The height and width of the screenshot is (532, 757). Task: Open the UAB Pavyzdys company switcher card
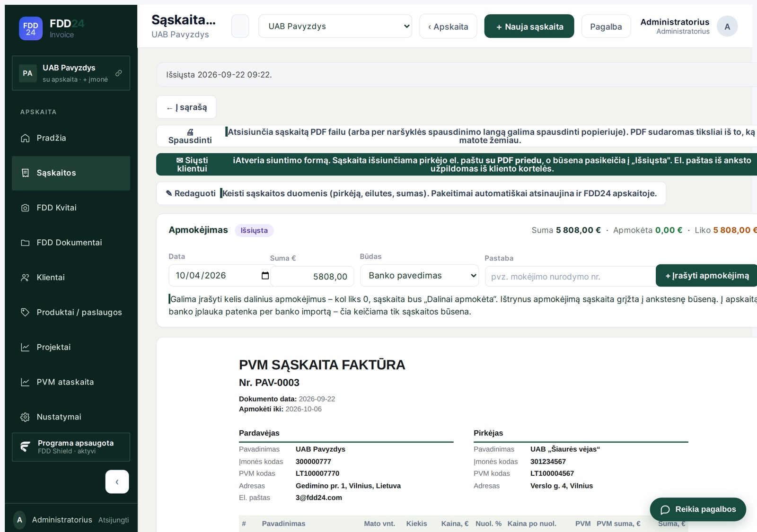click(71, 73)
